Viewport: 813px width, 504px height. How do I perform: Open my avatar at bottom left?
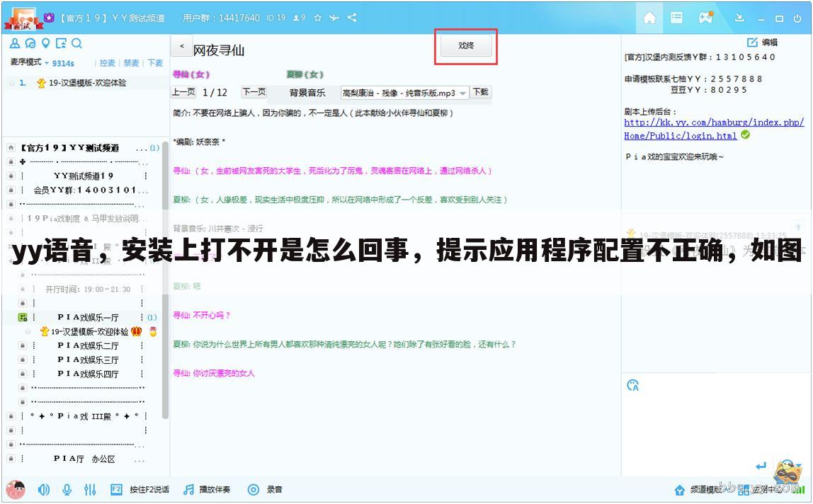tap(16, 489)
